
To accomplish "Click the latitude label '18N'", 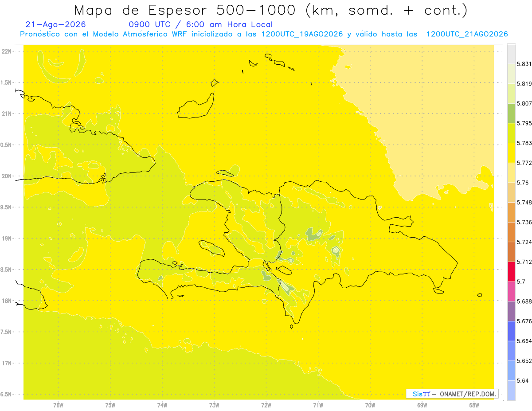I will [x=8, y=301].
